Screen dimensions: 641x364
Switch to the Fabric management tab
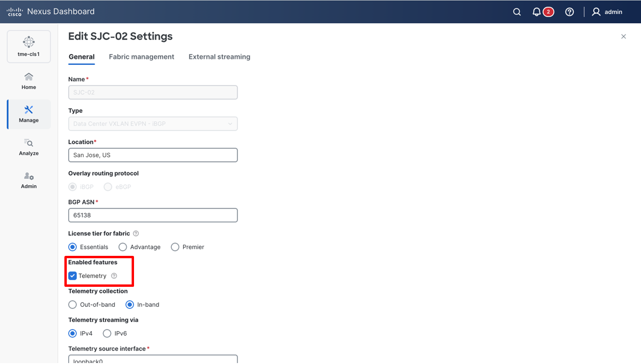142,57
